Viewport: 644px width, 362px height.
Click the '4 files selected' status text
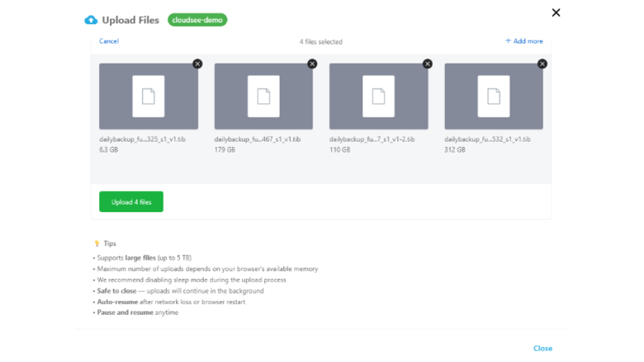(x=320, y=41)
